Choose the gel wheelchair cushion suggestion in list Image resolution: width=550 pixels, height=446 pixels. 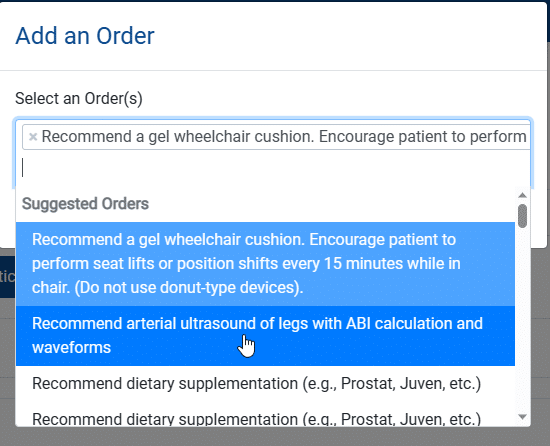point(265,264)
